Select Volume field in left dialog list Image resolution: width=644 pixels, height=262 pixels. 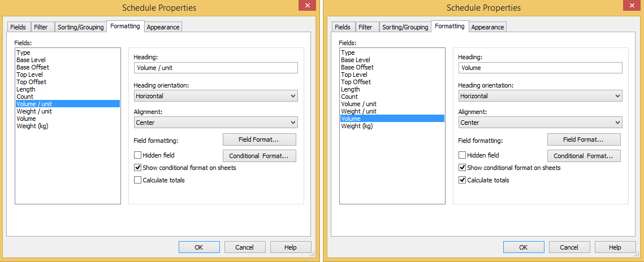coord(68,119)
